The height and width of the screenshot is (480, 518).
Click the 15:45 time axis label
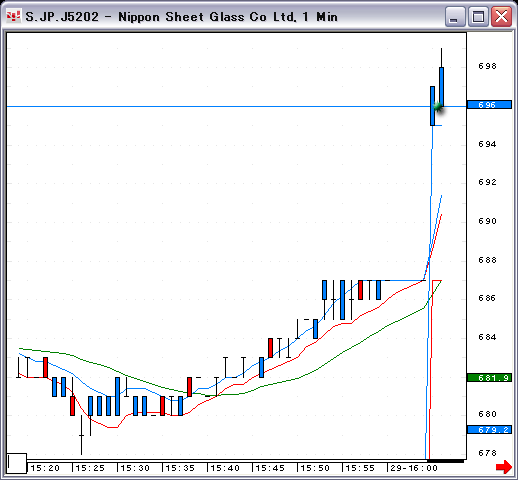coord(270,468)
